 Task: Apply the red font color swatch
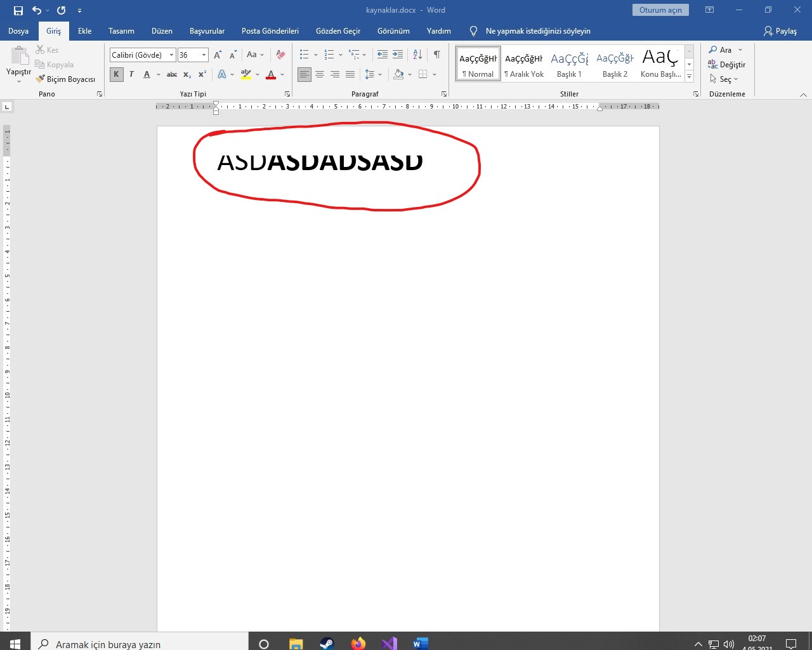point(271,74)
